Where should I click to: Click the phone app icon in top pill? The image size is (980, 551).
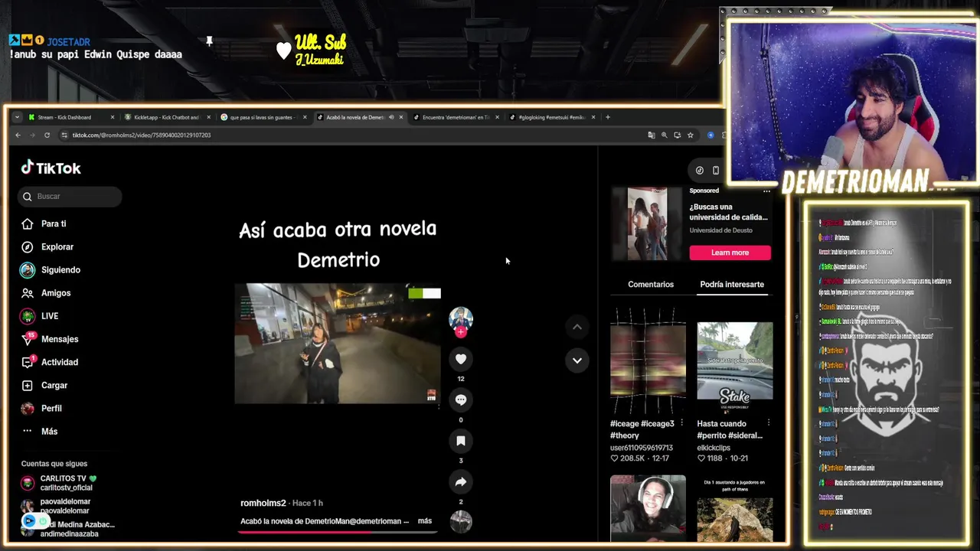coord(716,171)
